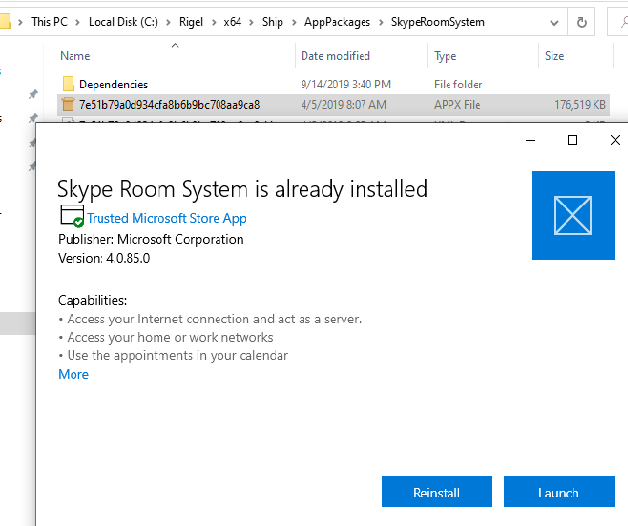
Task: Maximize the App Installer window
Action: coord(572,140)
